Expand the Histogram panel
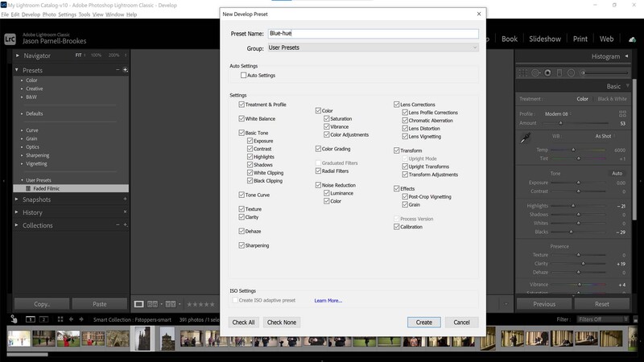Image resolution: width=644 pixels, height=362 pixels. 627,56
